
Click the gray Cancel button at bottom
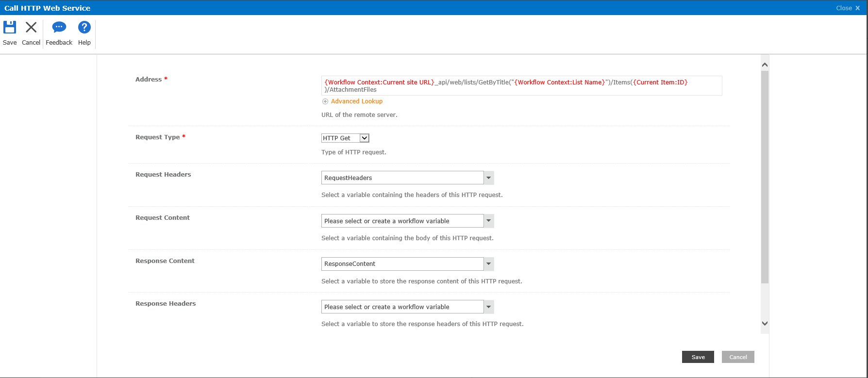tap(738, 357)
